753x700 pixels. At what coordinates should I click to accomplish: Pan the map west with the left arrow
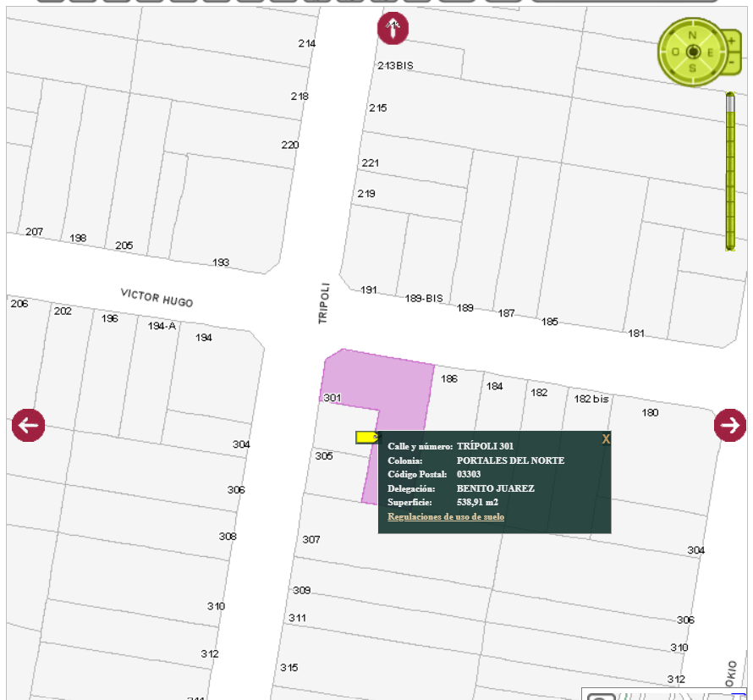[28, 425]
